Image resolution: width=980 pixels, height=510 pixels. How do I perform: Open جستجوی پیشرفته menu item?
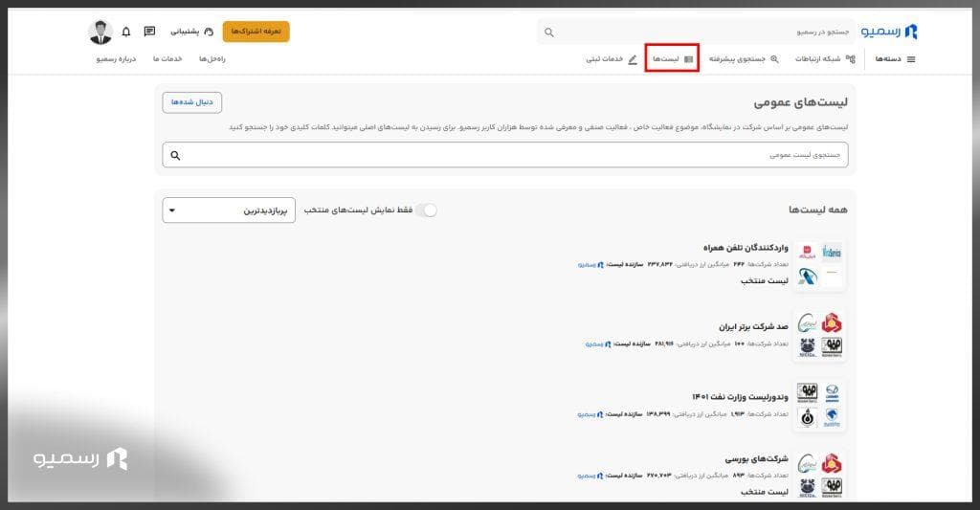[744, 58]
